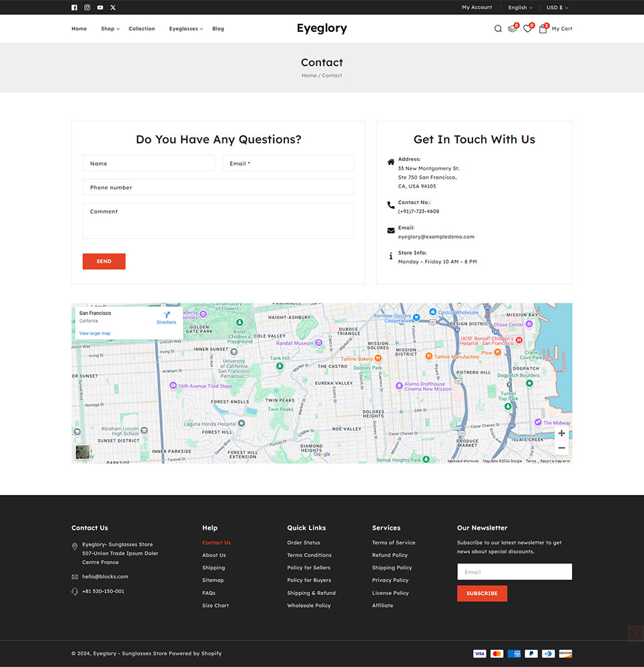
Task: Open the X (Twitter) social icon
Action: 113,7
